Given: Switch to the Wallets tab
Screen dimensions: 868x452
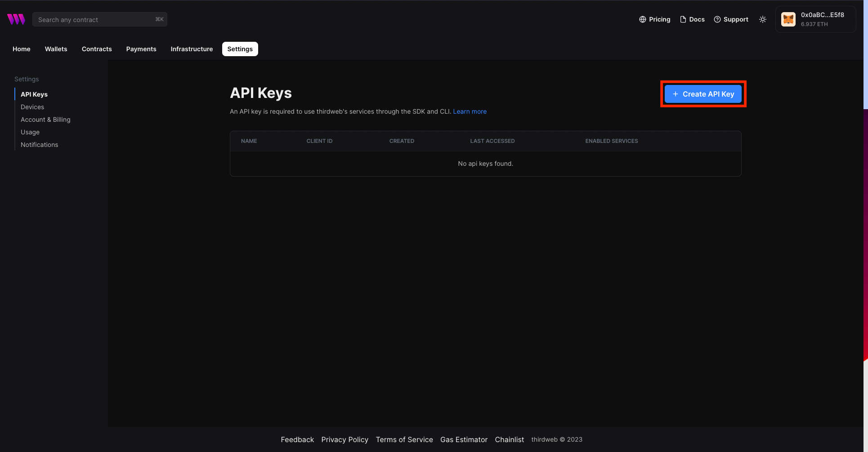Looking at the screenshot, I should coord(56,49).
